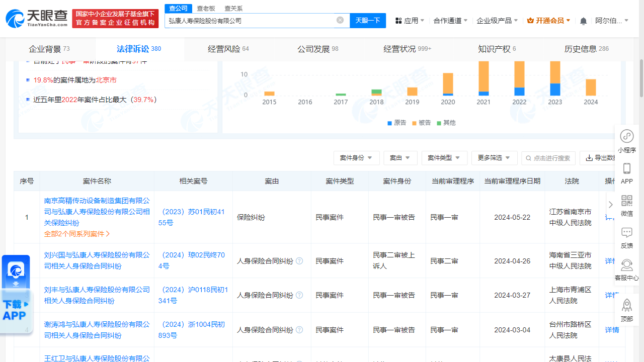This screenshot has height=362, width=644.
Task: Switch to the 企业背景 tab
Action: click(49, 49)
